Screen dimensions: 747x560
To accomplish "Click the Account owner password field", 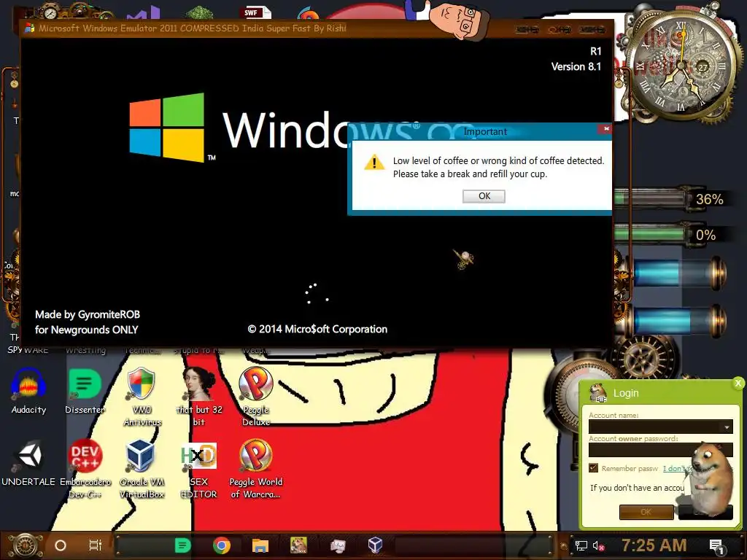I will [660, 450].
